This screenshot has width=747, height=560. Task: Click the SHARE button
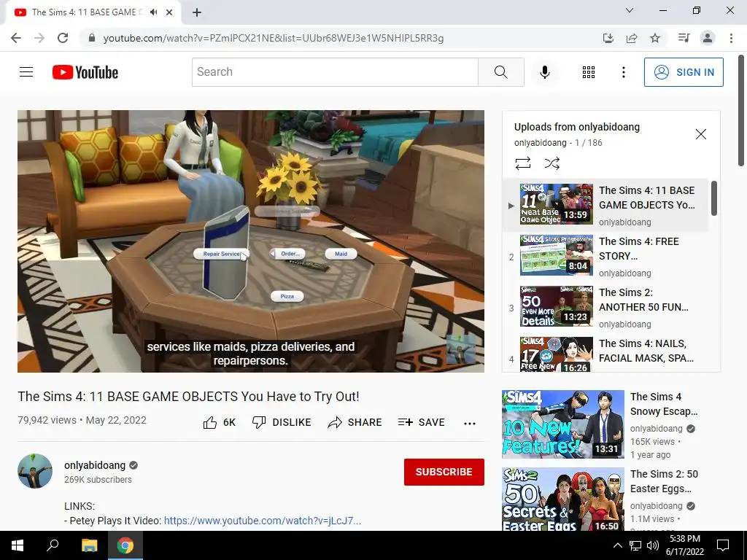355,422
